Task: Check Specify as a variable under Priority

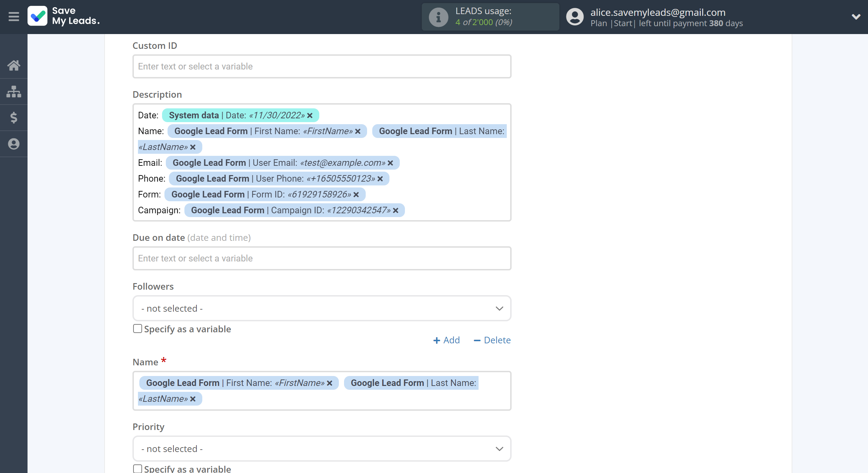Action: coord(137,469)
